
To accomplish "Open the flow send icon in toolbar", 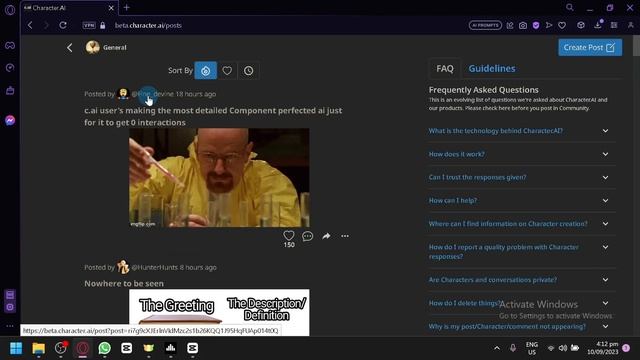I will [x=549, y=25].
